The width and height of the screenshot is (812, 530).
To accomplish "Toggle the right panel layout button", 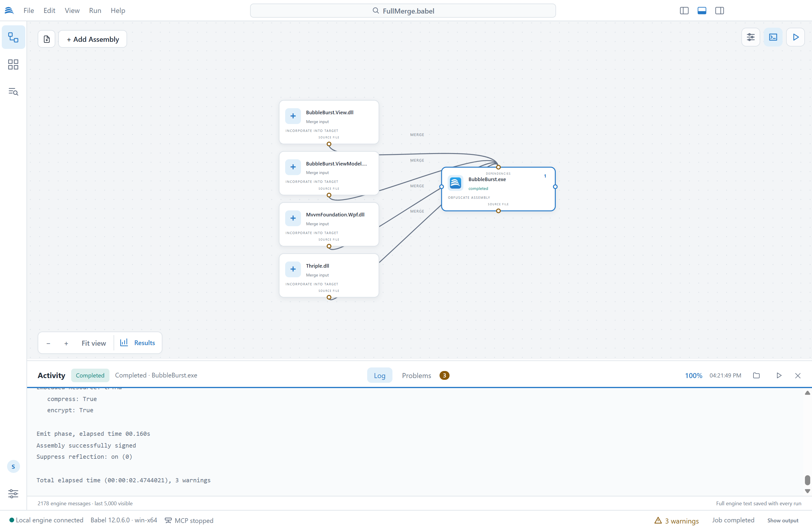I will (720, 11).
